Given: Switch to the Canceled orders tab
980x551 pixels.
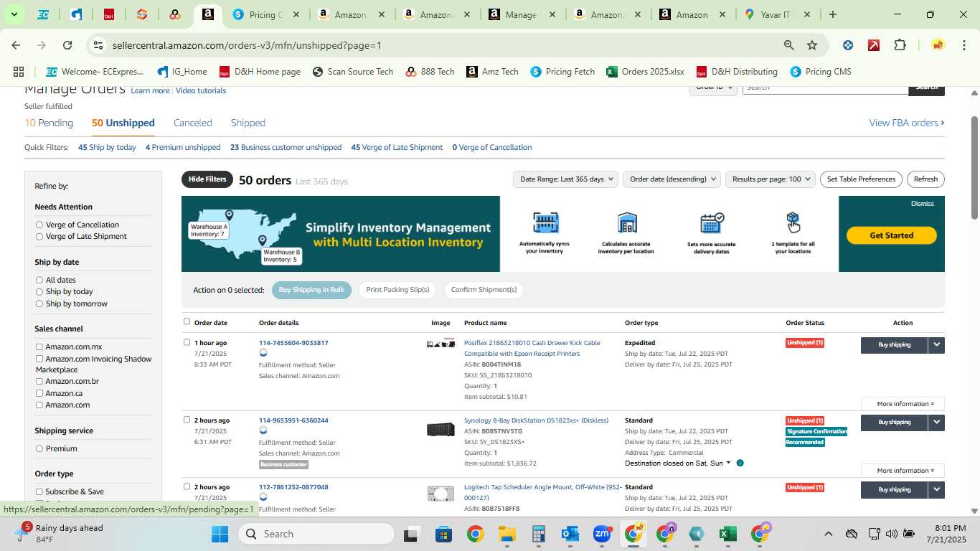Looking at the screenshot, I should [x=193, y=123].
